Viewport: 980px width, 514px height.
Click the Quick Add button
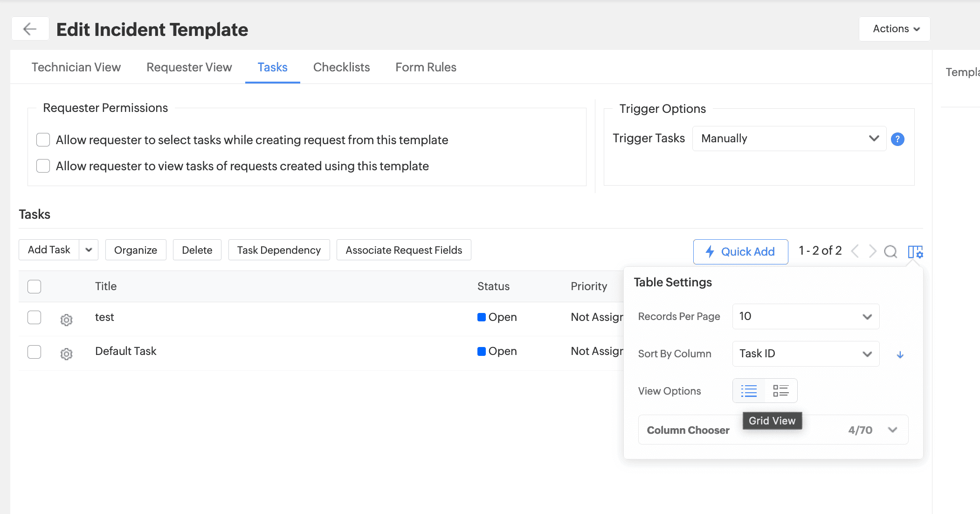(x=740, y=252)
